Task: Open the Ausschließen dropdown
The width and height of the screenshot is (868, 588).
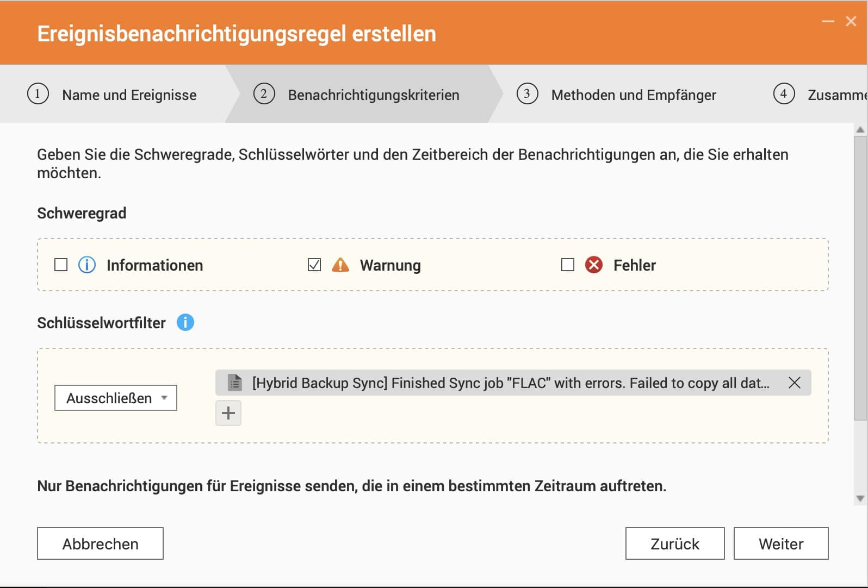Action: pyautogui.click(x=116, y=398)
